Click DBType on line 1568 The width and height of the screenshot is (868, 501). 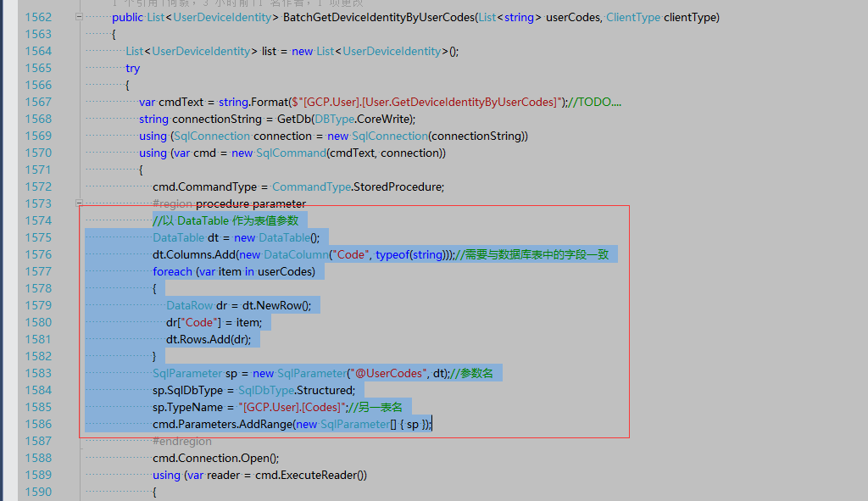[x=334, y=119]
